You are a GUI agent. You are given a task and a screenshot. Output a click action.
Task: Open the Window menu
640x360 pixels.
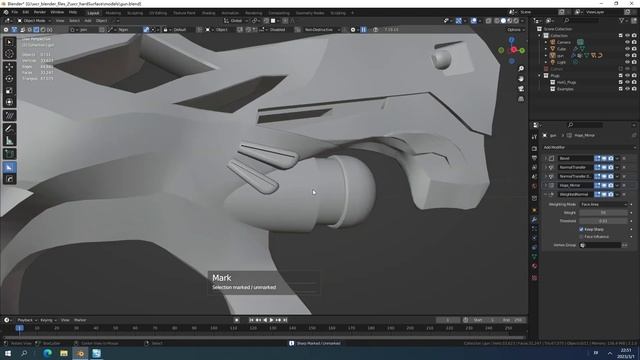pyautogui.click(x=57, y=12)
